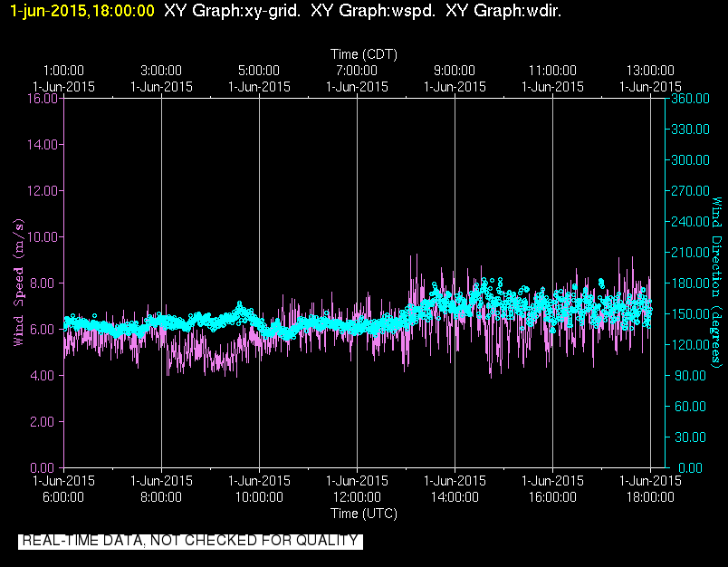Click the 6.00 wind speed axis value
Viewport: 728px width, 567px height.
click(x=43, y=330)
